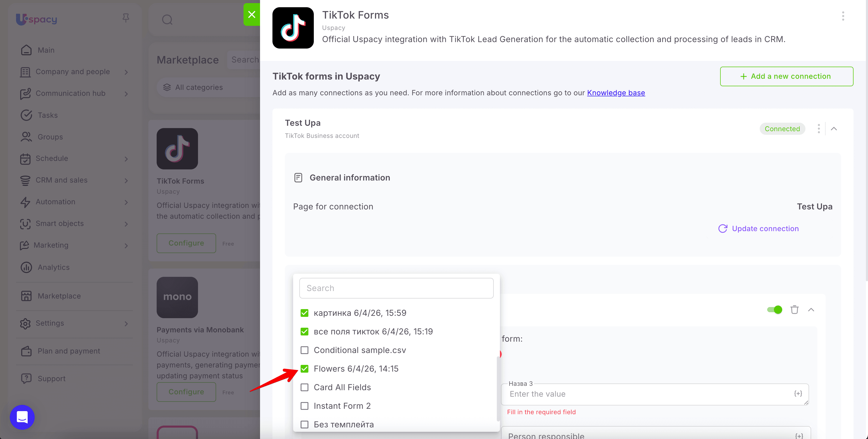Focus the Назва 3 value field
The height and width of the screenshot is (439, 868).
click(x=655, y=394)
